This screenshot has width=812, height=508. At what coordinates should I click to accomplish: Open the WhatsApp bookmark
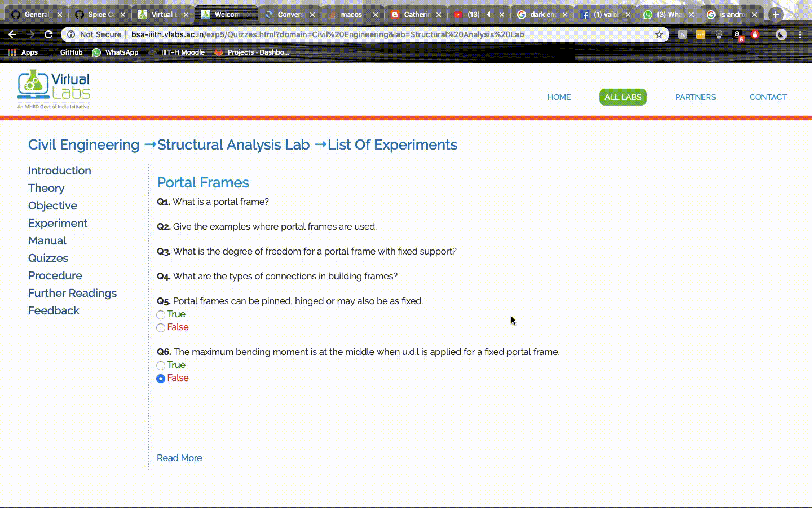[x=115, y=52]
